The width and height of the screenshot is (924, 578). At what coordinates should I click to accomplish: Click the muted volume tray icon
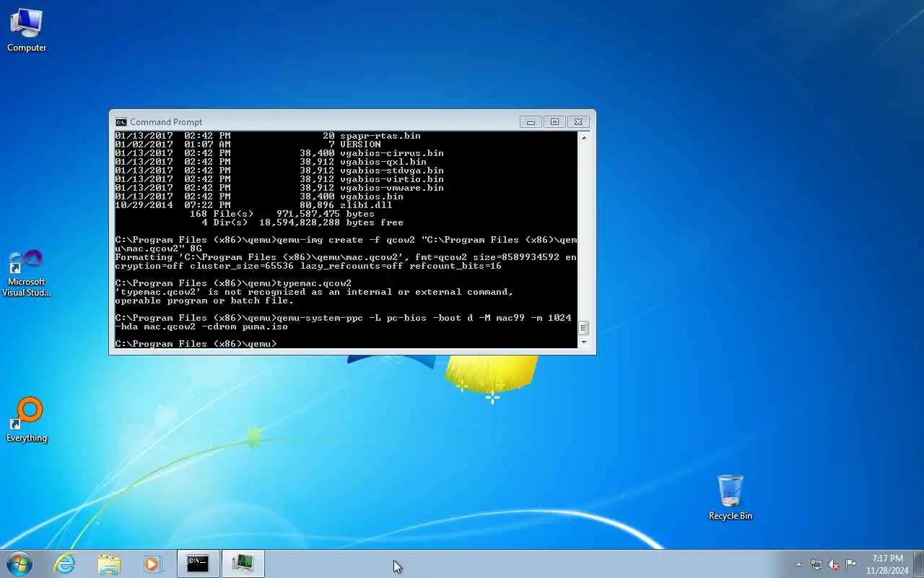834,564
